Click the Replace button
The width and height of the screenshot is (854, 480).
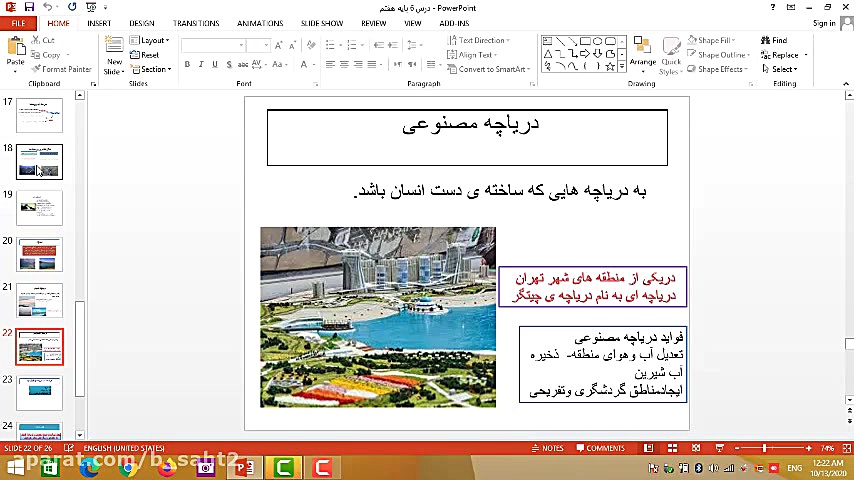780,55
